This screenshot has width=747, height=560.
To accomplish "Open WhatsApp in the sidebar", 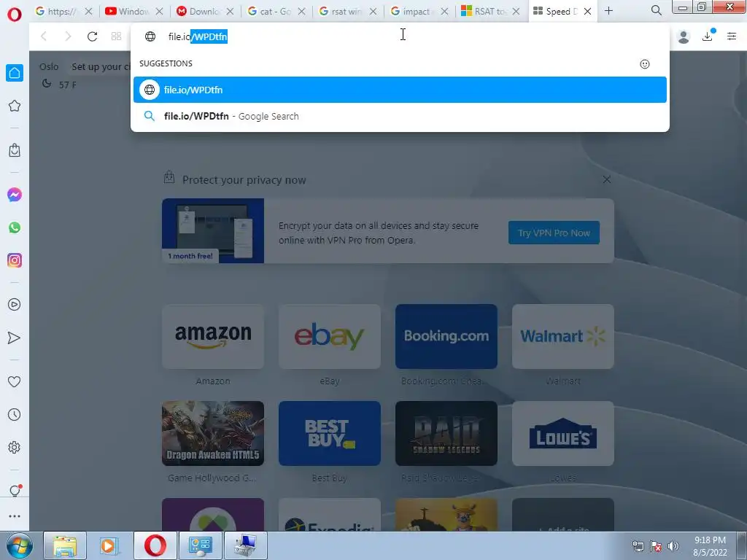I will click(15, 227).
